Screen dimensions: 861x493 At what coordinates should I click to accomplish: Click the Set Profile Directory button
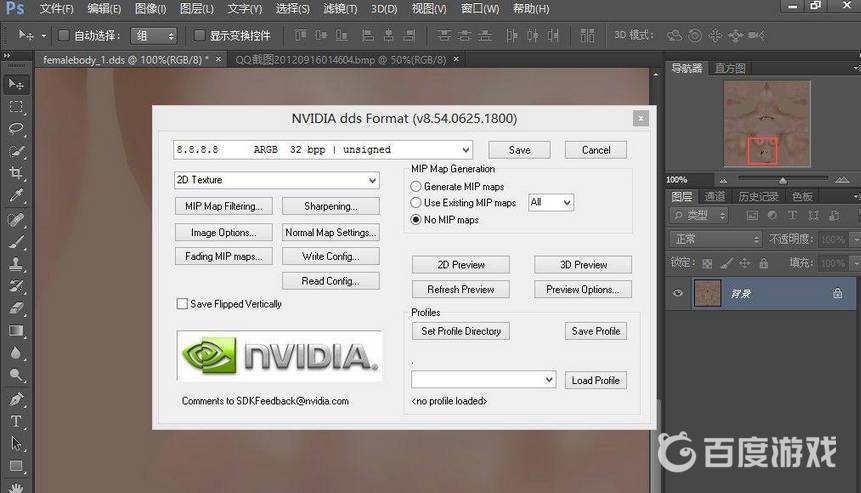(x=461, y=331)
